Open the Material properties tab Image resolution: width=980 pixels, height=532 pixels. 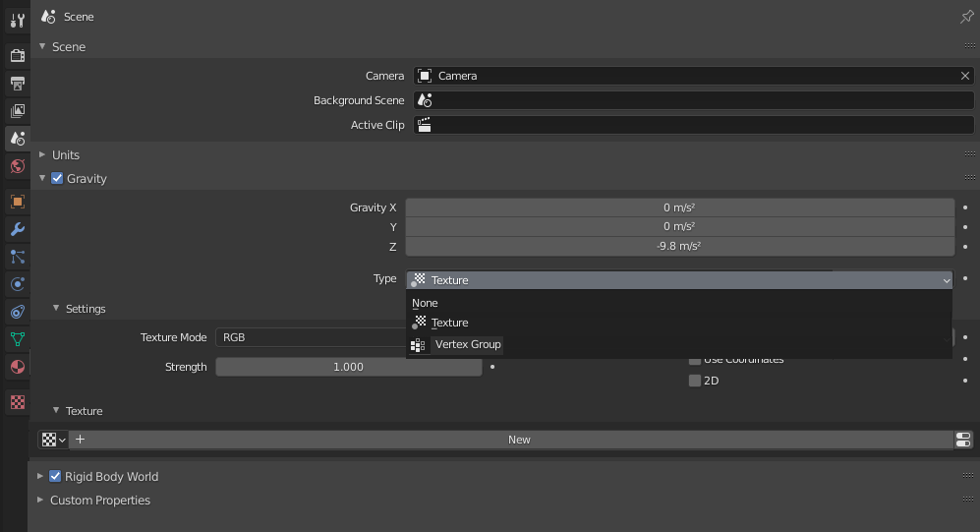pos(18,367)
